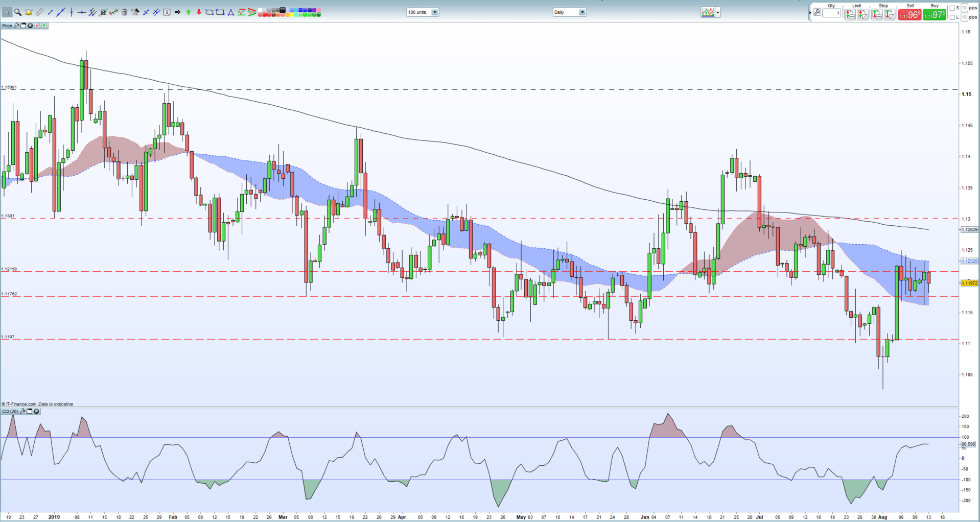
Task: Click the first Limit order button
Action: pos(850,14)
